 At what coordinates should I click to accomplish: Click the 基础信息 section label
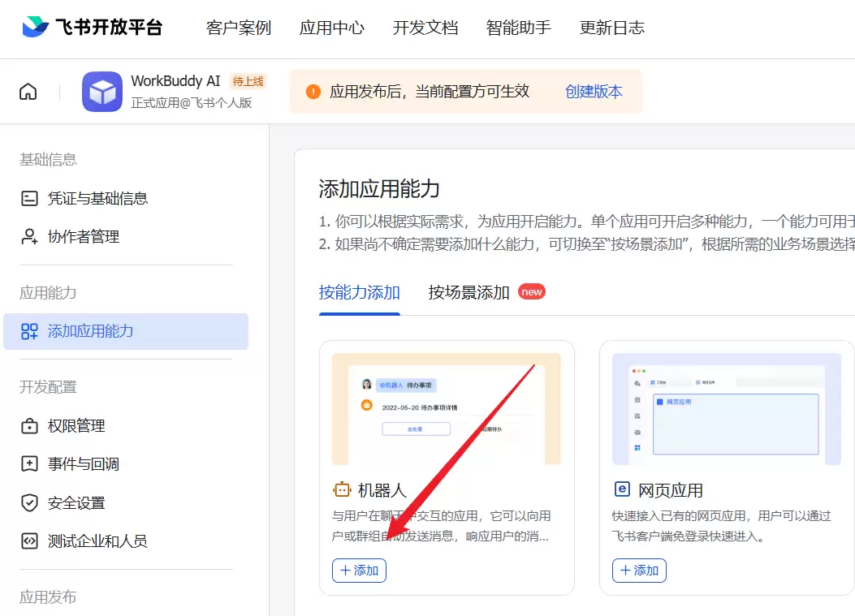[48, 160]
